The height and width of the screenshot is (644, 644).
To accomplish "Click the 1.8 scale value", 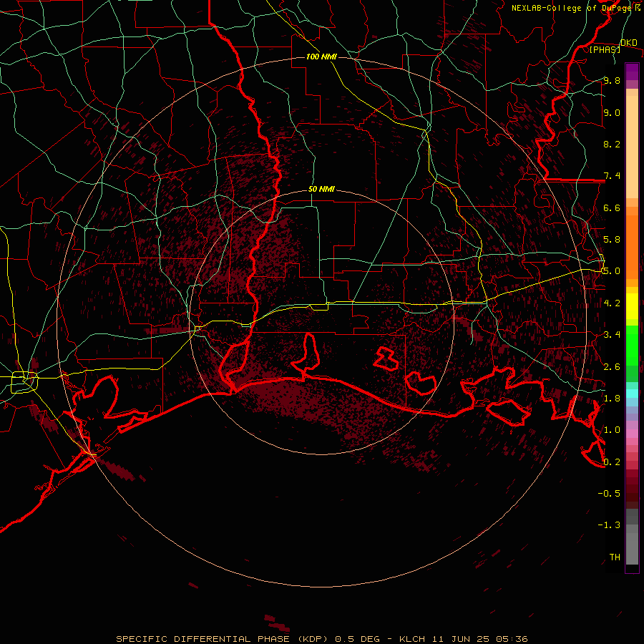I will click(612, 399).
